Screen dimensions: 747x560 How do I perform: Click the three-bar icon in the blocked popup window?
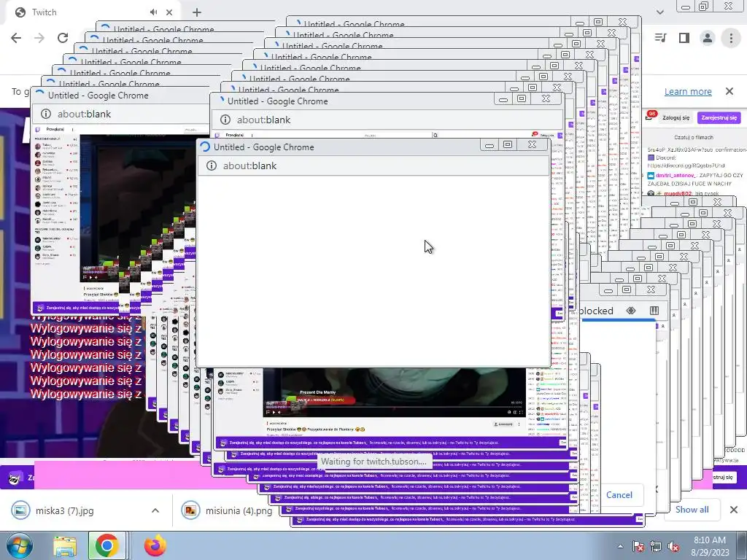click(654, 311)
